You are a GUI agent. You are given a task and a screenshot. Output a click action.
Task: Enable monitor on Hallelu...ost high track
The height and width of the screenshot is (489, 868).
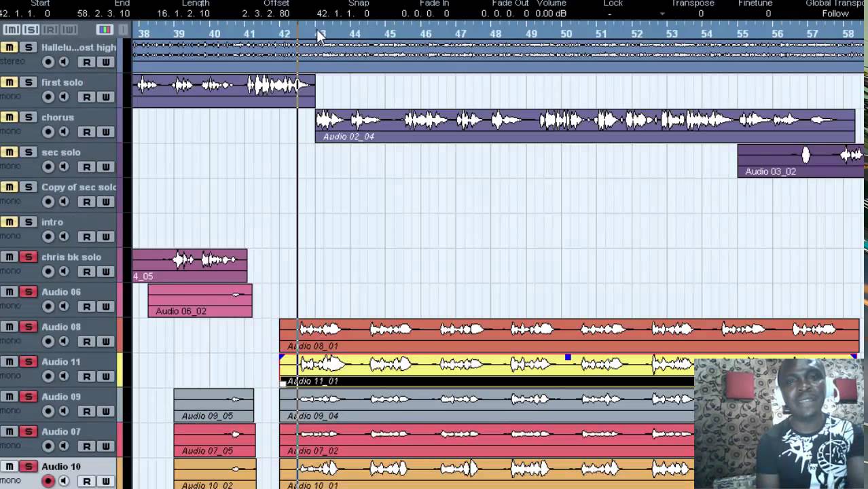point(64,62)
